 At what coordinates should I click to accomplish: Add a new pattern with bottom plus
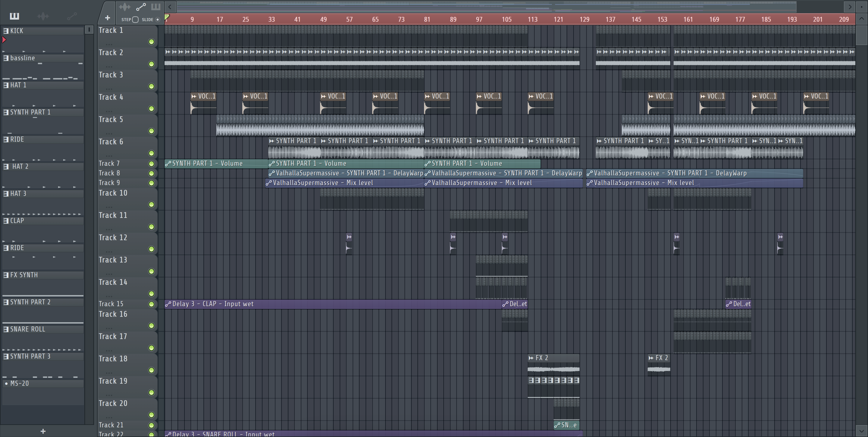pyautogui.click(x=43, y=431)
